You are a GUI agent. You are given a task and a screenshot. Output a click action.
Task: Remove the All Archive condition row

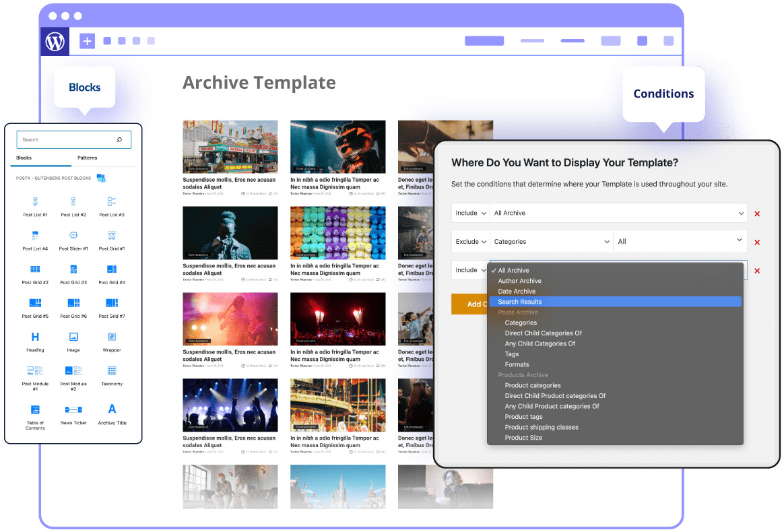coord(757,213)
